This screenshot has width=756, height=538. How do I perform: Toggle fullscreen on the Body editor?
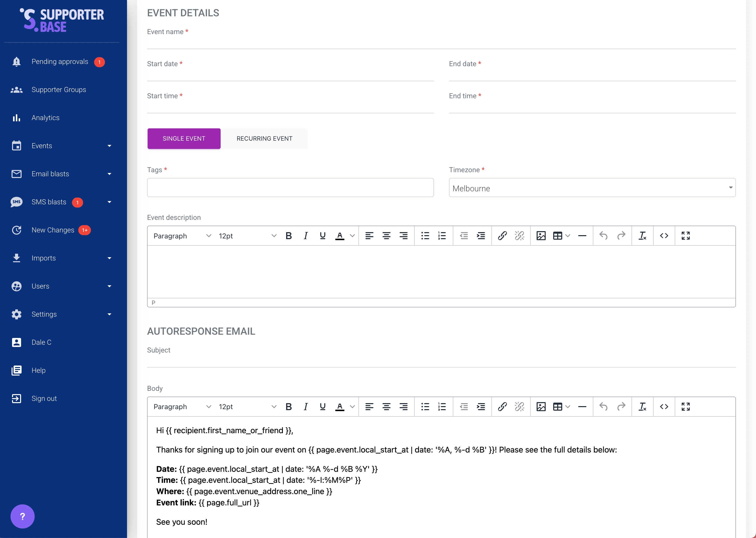[685, 406]
